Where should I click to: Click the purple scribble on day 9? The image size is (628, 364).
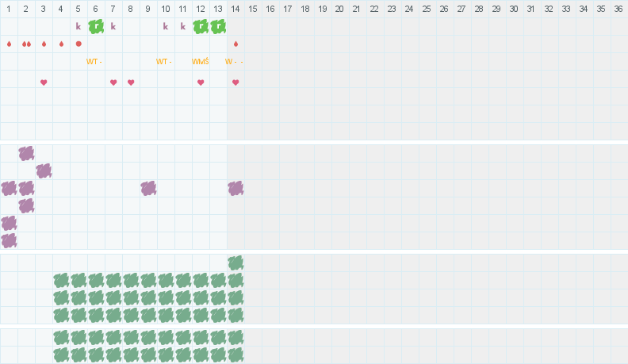point(148,188)
